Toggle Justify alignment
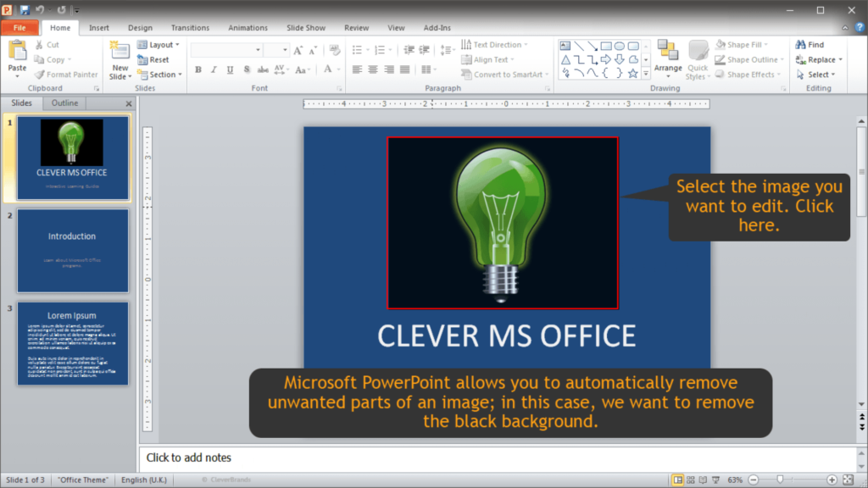The height and width of the screenshot is (488, 868). coord(405,69)
